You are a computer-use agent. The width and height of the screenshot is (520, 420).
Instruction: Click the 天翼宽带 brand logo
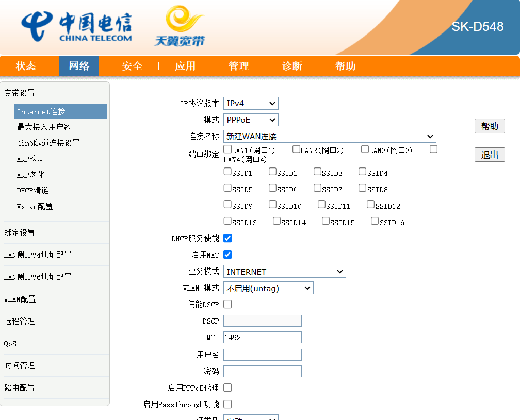pyautogui.click(x=180, y=26)
